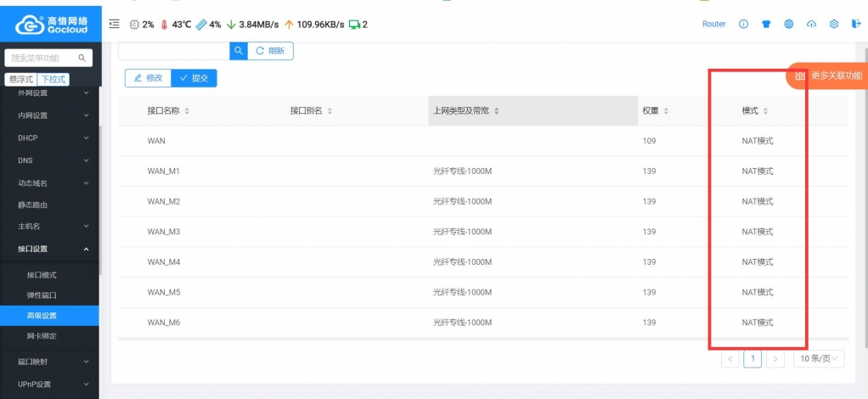Image resolution: width=868 pixels, height=399 pixels.
Task: Click the WAN row name
Action: click(156, 141)
